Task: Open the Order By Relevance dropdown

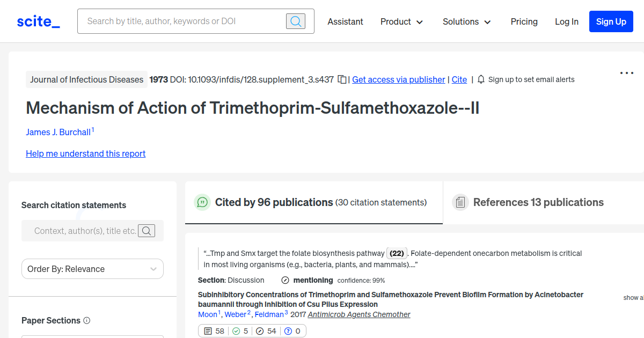Action: click(92, 269)
